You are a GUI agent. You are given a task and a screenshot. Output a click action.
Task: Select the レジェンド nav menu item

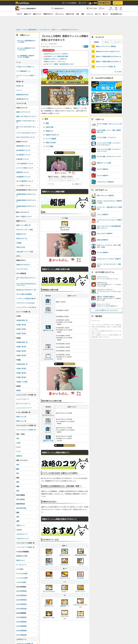coord(89,14)
